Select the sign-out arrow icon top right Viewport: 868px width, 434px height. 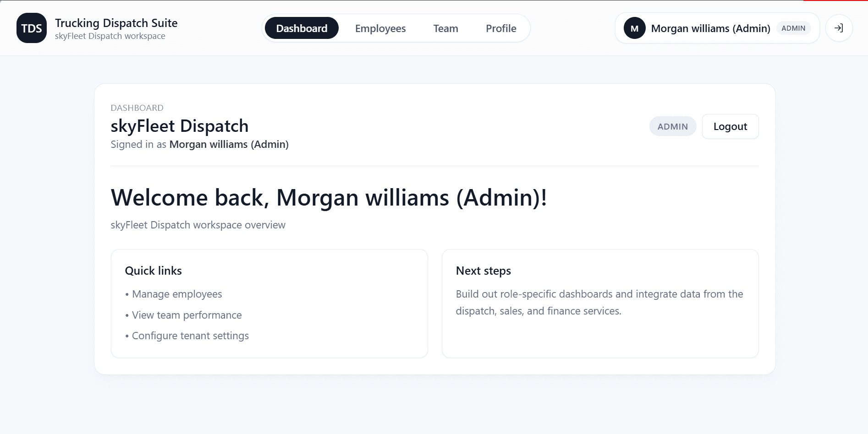(839, 28)
